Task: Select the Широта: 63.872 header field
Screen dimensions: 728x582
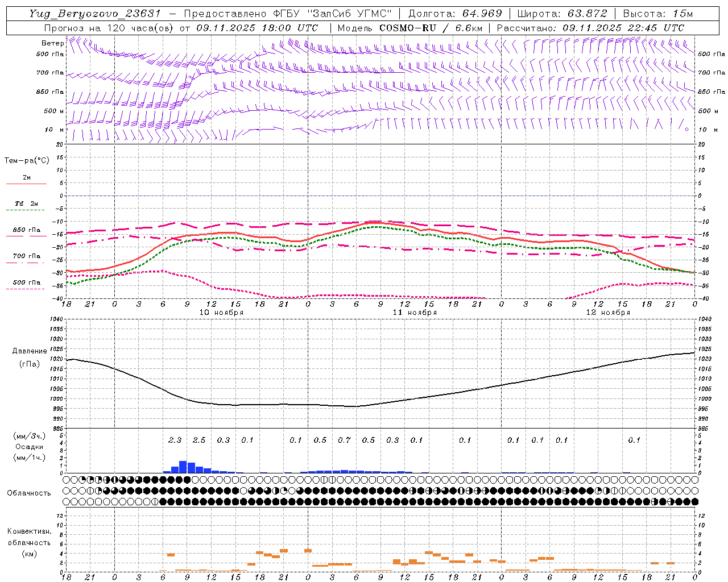Action: 562,14
